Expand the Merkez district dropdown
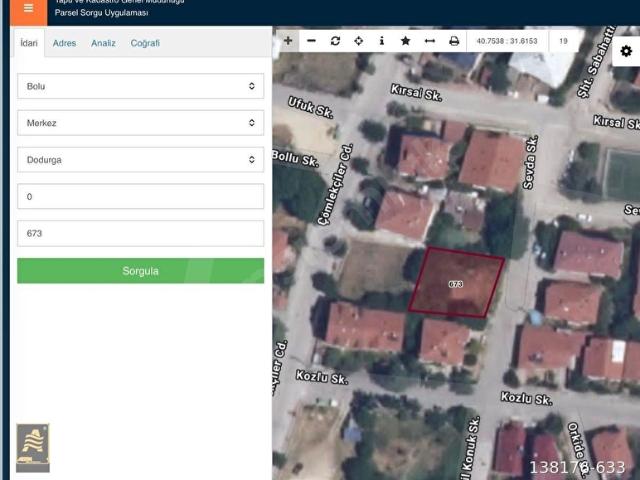The height and width of the screenshot is (480, 640). pos(140,123)
